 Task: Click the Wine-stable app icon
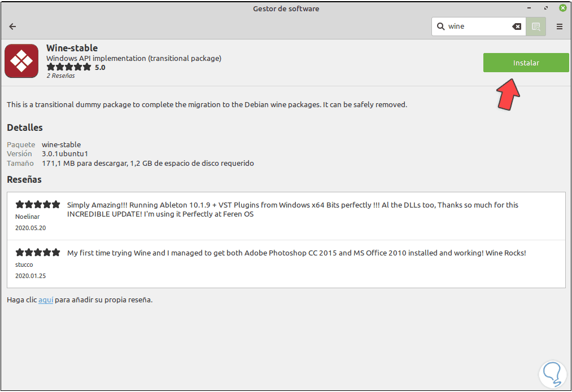21,61
